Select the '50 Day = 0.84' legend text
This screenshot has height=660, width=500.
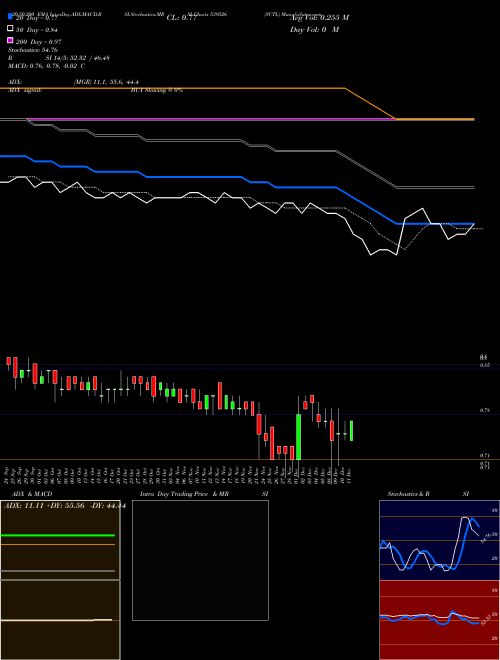click(37, 29)
